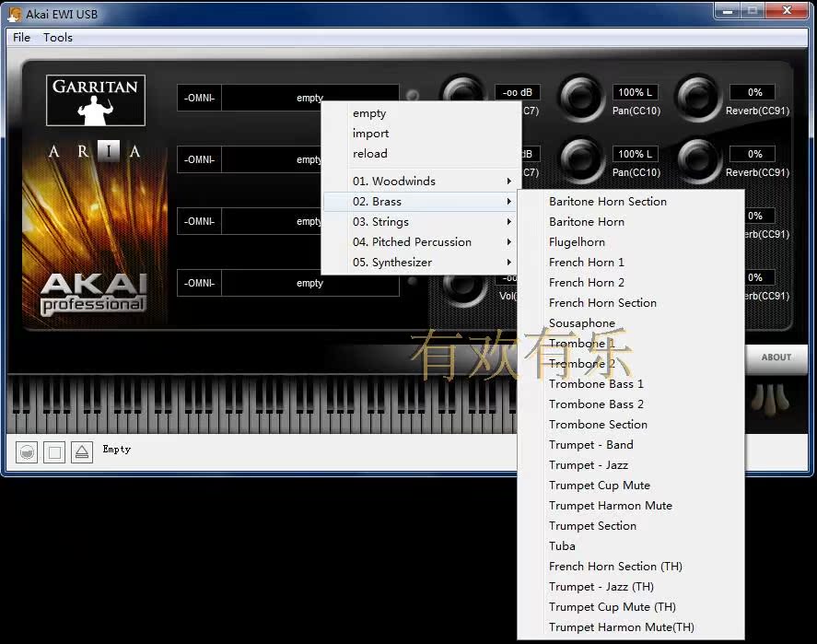Click the 'Empty' status text at bottom

(x=117, y=449)
